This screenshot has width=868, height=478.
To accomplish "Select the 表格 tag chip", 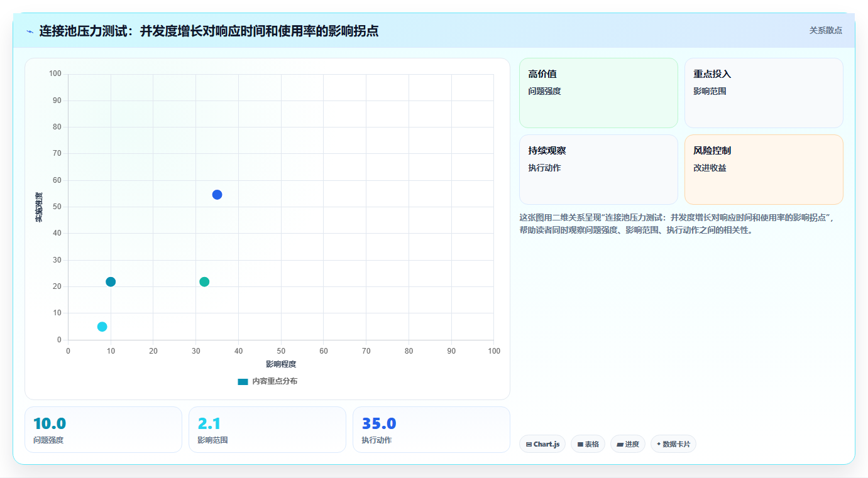I will click(x=588, y=444).
